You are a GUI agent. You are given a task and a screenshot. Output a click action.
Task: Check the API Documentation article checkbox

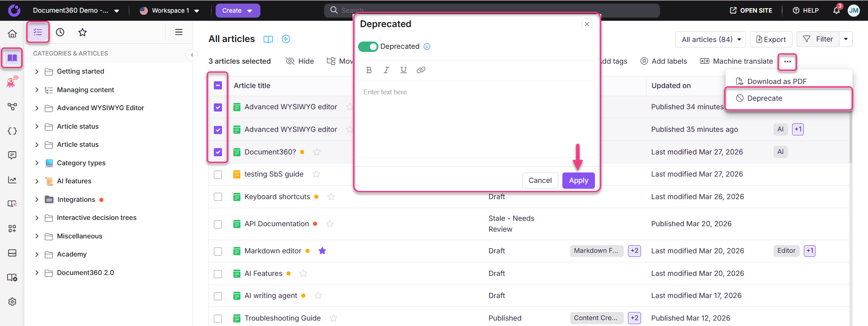(218, 224)
